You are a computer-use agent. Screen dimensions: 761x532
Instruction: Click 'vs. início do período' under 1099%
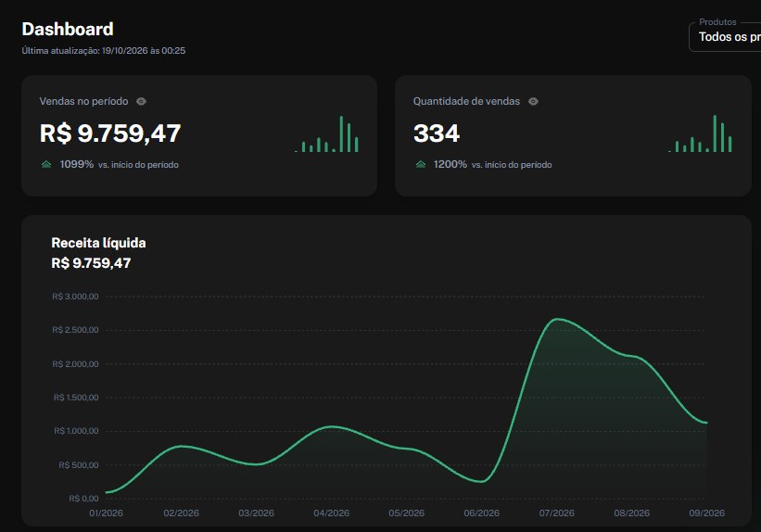[x=138, y=165]
